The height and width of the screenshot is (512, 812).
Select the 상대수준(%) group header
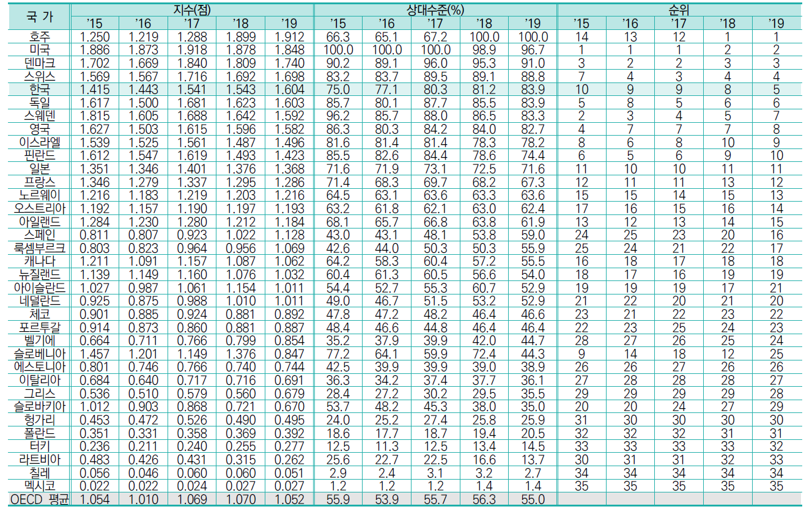click(x=435, y=10)
